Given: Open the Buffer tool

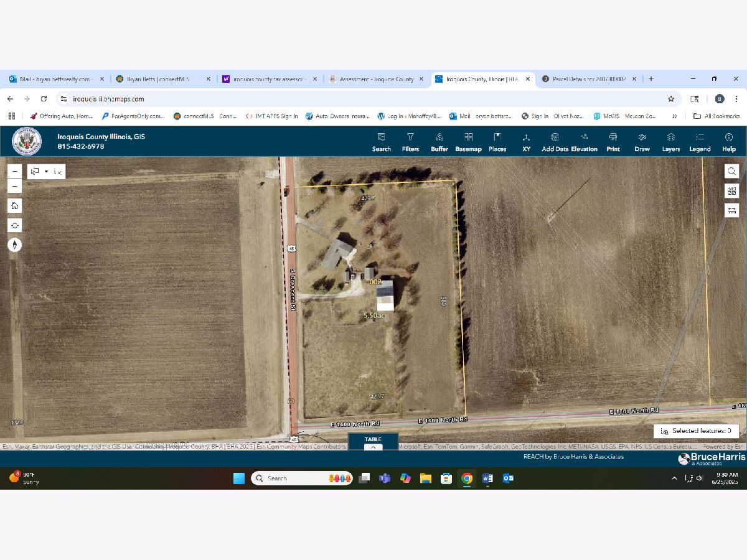Looking at the screenshot, I should tap(439, 141).
